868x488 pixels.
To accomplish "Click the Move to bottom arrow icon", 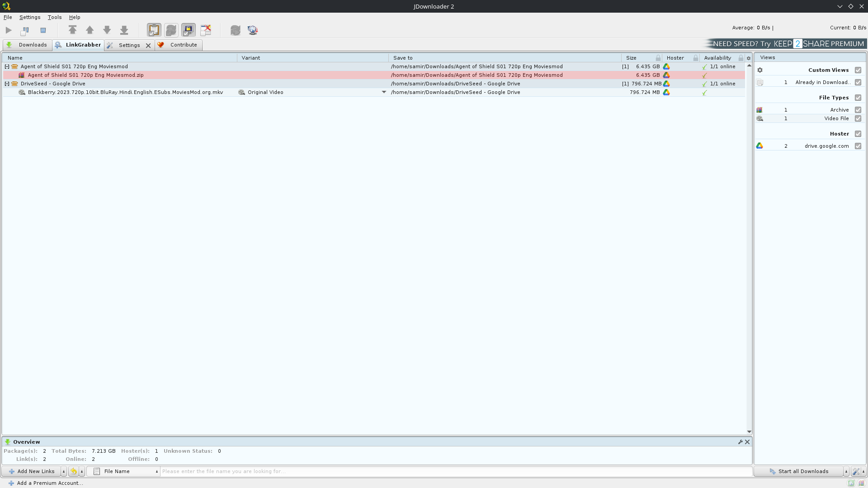I will (x=124, y=30).
